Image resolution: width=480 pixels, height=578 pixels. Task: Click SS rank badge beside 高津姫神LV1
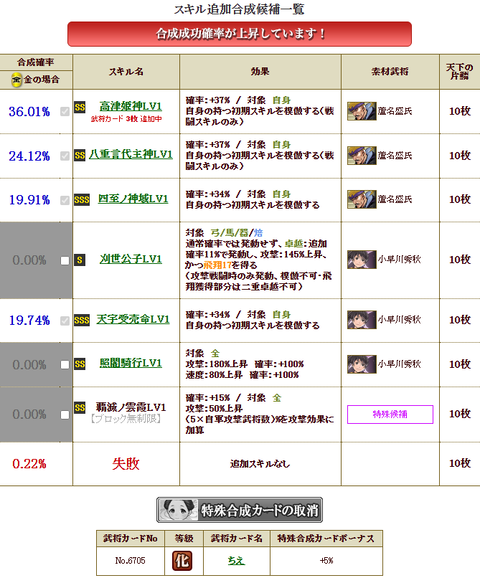click(80, 107)
